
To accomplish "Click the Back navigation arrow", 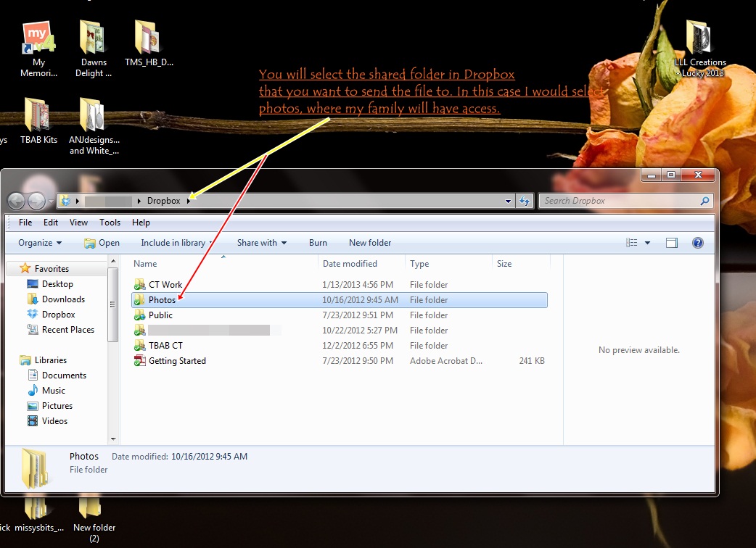I will tap(17, 201).
